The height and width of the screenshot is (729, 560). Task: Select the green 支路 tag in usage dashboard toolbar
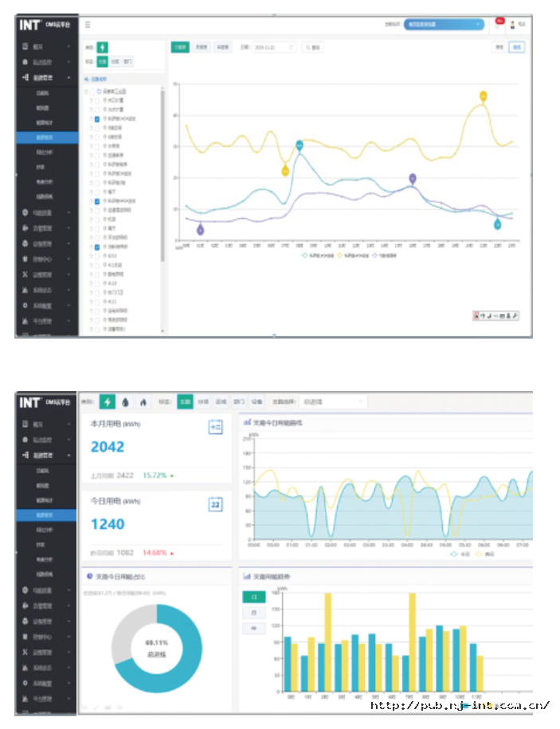(x=186, y=402)
